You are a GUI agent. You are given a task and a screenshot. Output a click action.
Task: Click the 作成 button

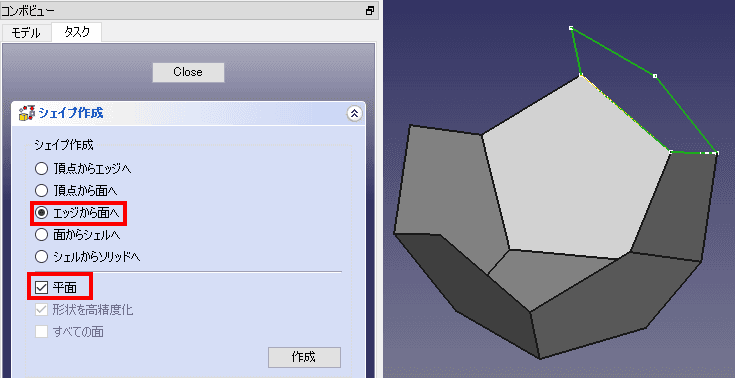click(304, 357)
